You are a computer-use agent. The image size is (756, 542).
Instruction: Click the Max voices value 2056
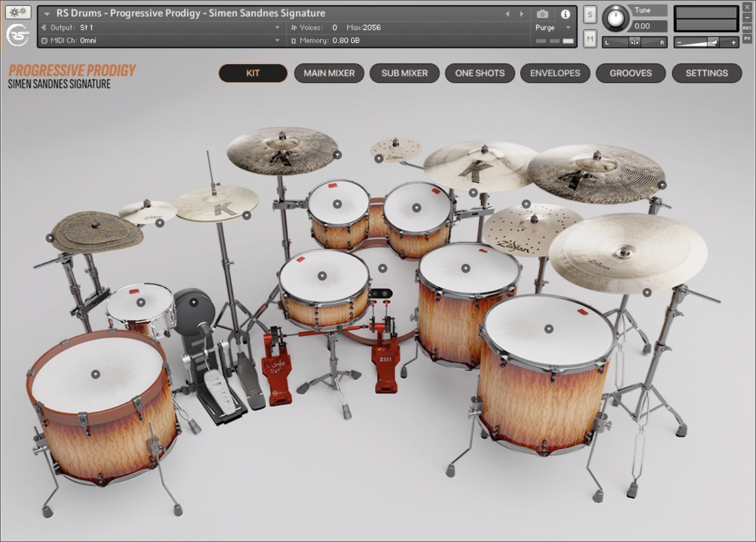coord(372,27)
